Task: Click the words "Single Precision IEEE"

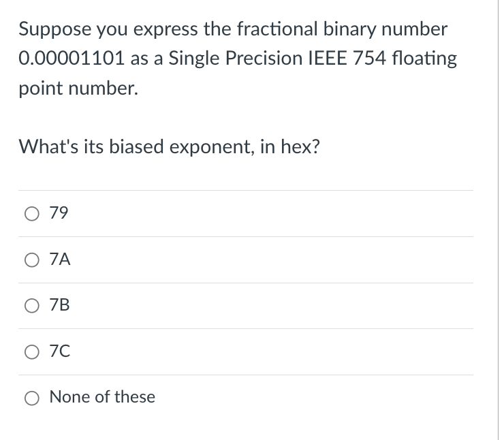Action: click(257, 59)
